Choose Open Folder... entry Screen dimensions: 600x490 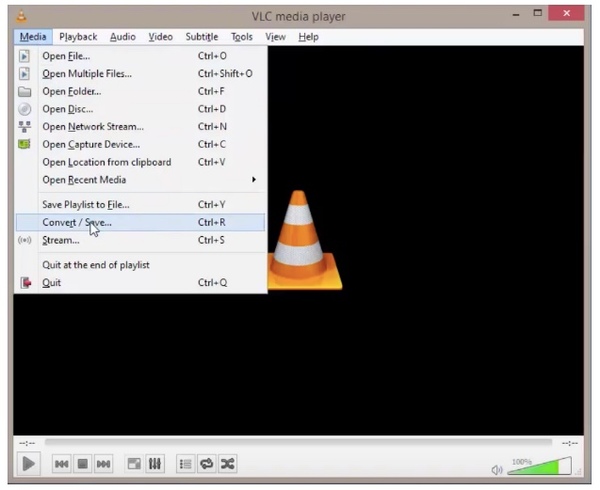point(140,91)
